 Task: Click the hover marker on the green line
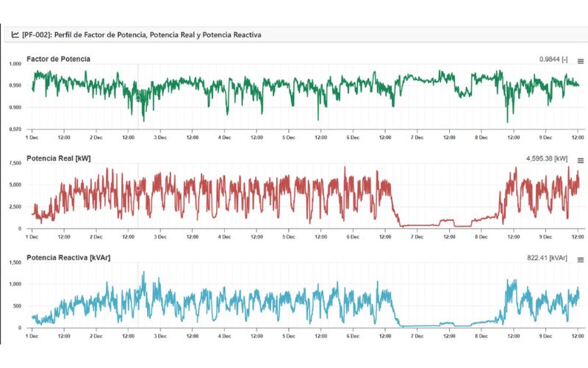137,98
